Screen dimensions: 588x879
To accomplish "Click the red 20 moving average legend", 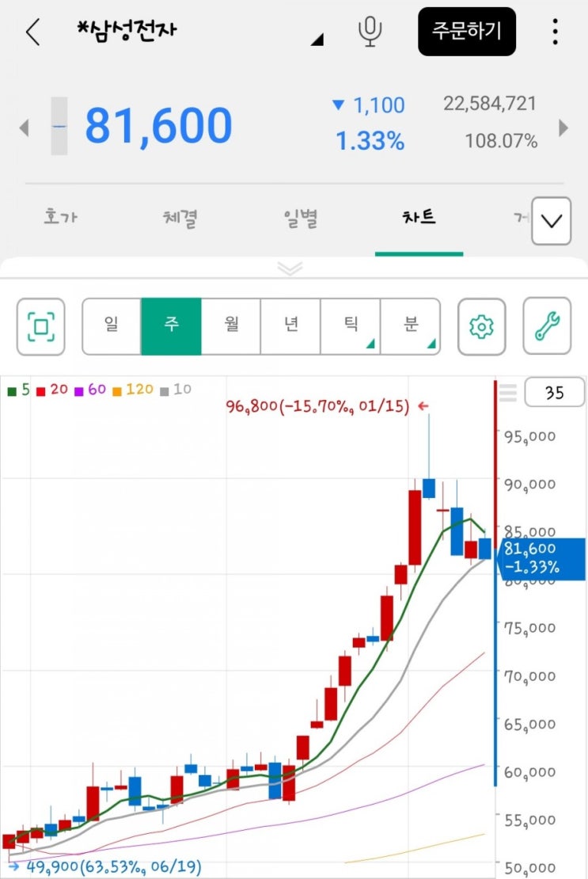I will point(52,390).
